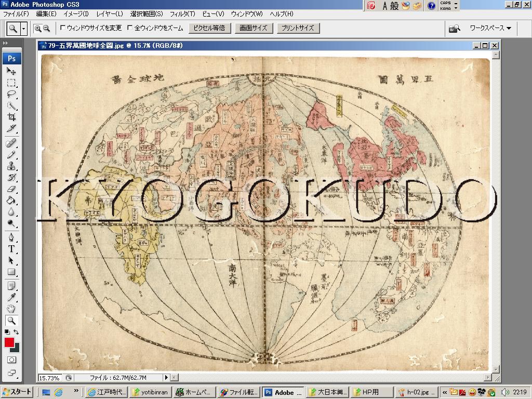Click the プリントサイズ button

click(x=298, y=28)
